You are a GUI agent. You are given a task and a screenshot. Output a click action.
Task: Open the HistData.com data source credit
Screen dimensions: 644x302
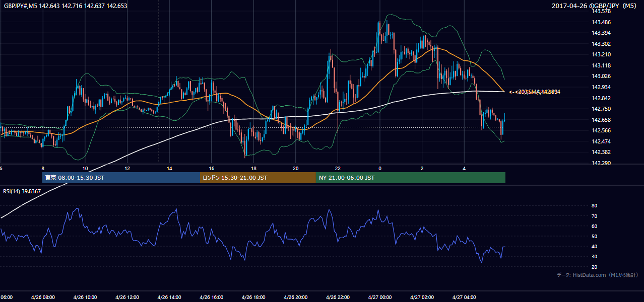[598, 275]
